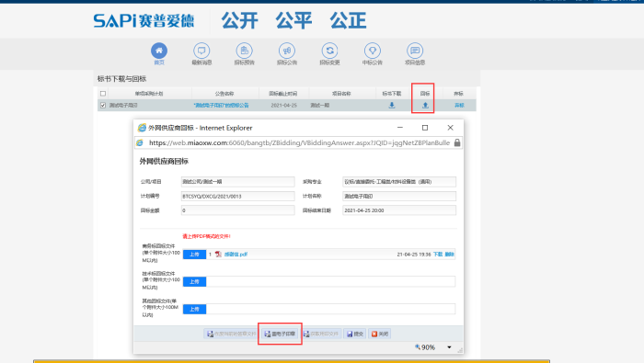Click the greyed-out first button in the dialog footer
Screen dimensions: 644x363
click(232, 334)
